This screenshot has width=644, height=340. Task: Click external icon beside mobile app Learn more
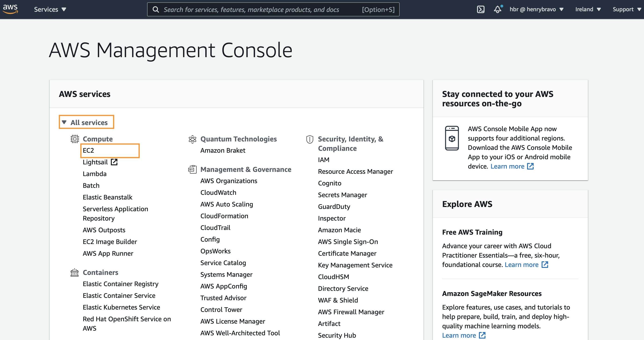[530, 166]
